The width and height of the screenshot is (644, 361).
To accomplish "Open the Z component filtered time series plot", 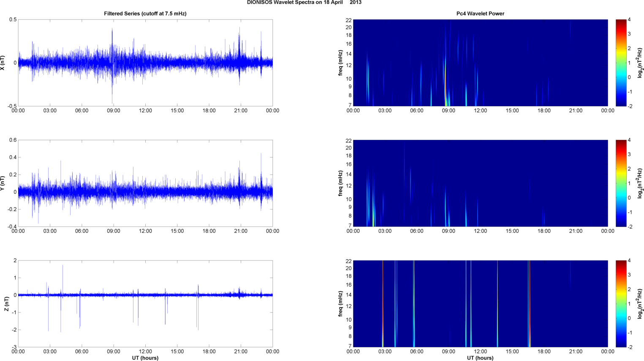I will pyautogui.click(x=145, y=304).
